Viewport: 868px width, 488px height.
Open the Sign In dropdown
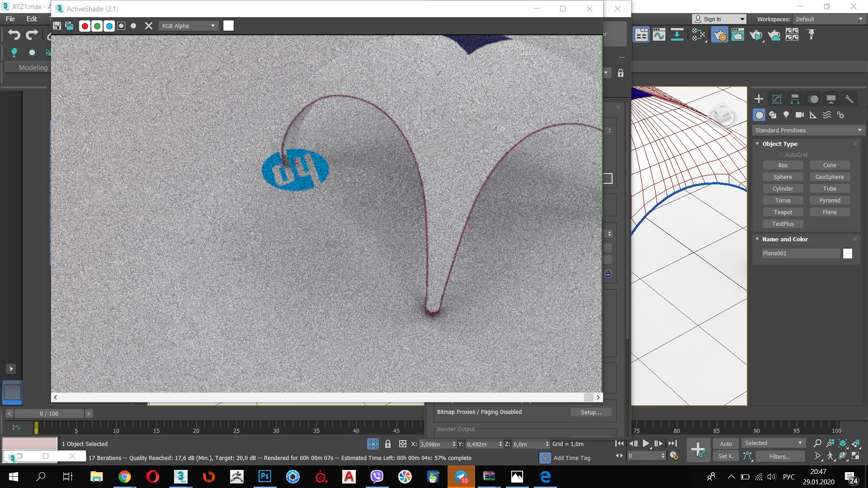click(x=719, y=19)
